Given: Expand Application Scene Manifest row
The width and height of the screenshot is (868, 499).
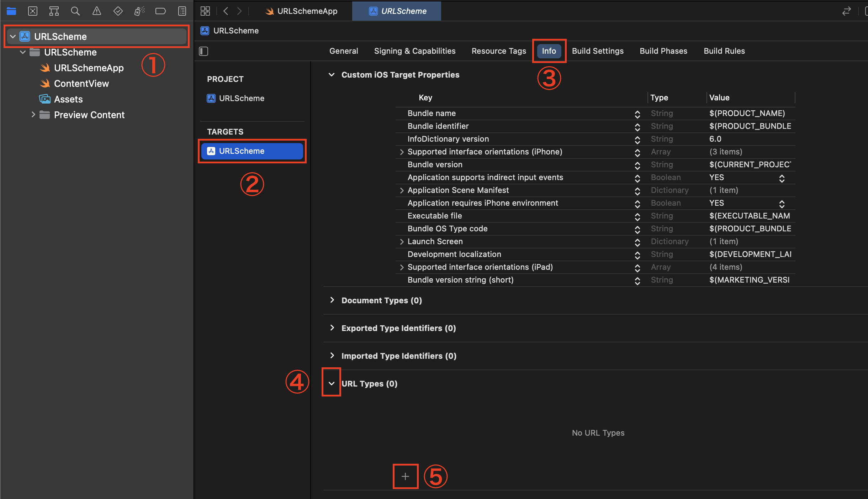Looking at the screenshot, I should coord(402,190).
